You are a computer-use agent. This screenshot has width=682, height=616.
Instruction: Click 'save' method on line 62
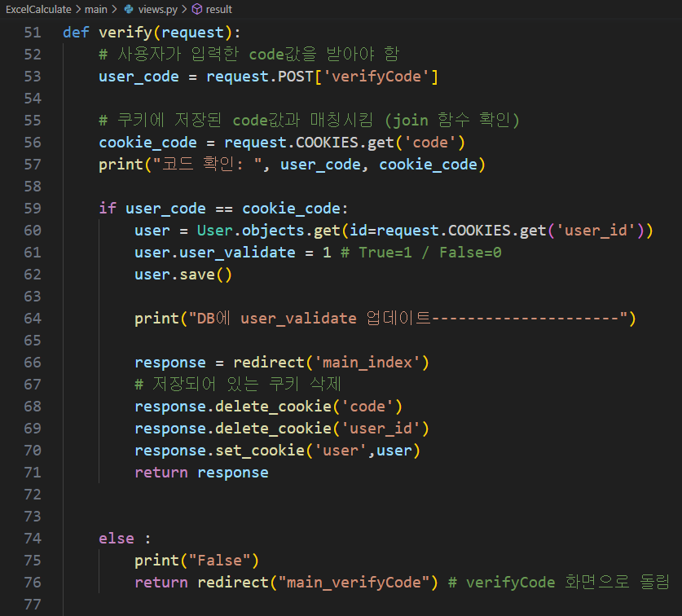tap(197, 275)
